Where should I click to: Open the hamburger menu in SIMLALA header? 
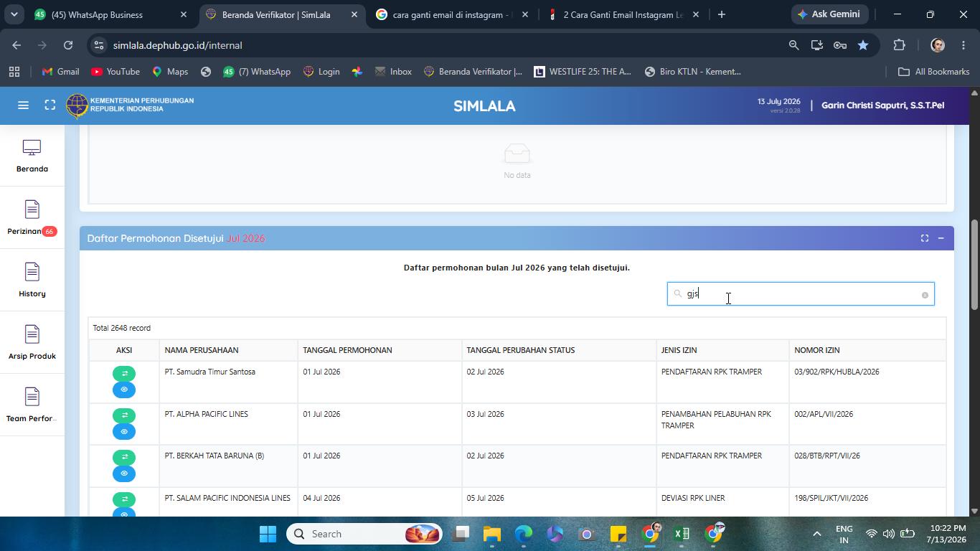[23, 105]
